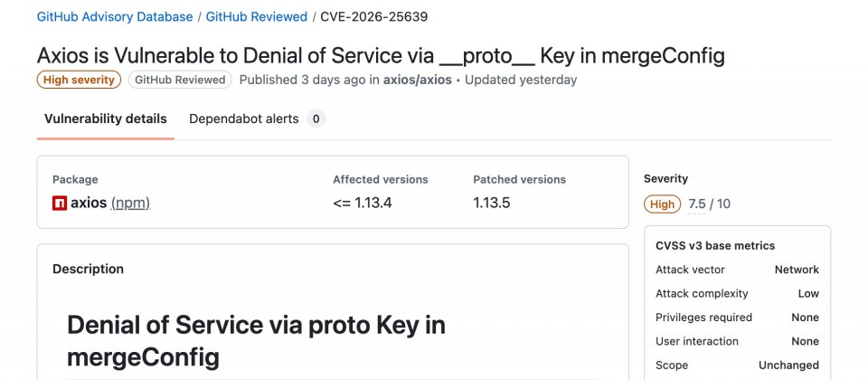Click the GitHub Reviewed badge below the title

[180, 80]
